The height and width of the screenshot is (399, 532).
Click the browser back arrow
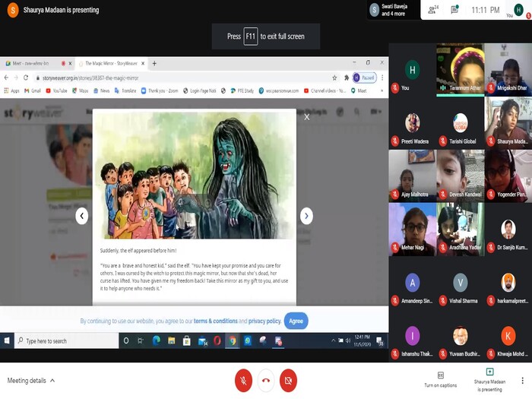tap(6, 78)
